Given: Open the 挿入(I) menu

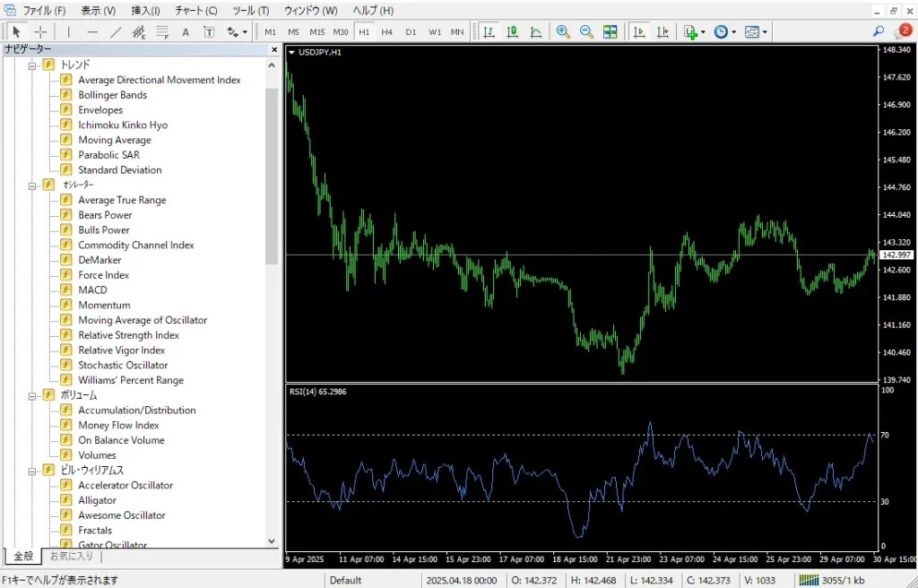Looking at the screenshot, I should [x=146, y=11].
